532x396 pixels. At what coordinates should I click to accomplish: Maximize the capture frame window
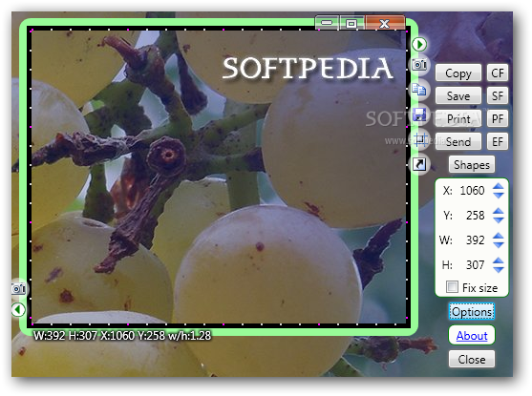coord(351,23)
